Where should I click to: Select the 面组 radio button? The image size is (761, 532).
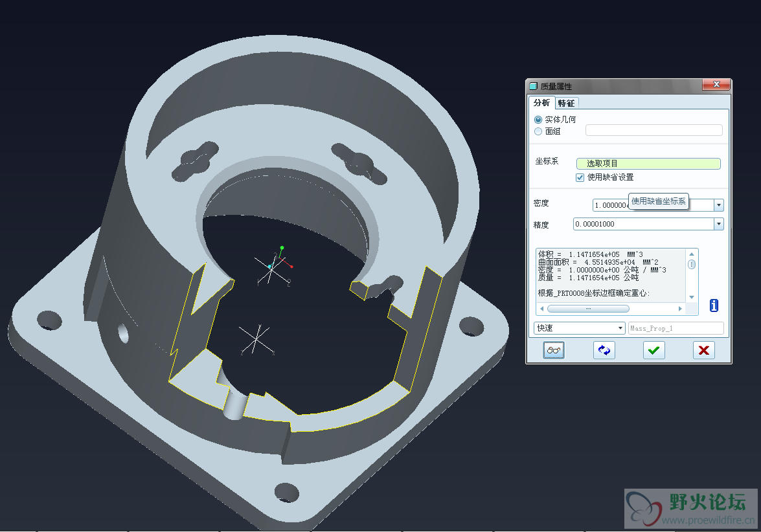538,131
